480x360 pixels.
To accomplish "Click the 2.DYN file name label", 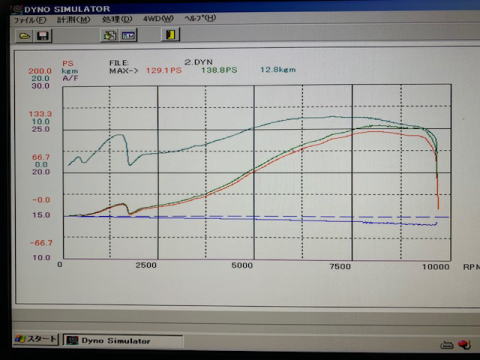I will [x=198, y=62].
